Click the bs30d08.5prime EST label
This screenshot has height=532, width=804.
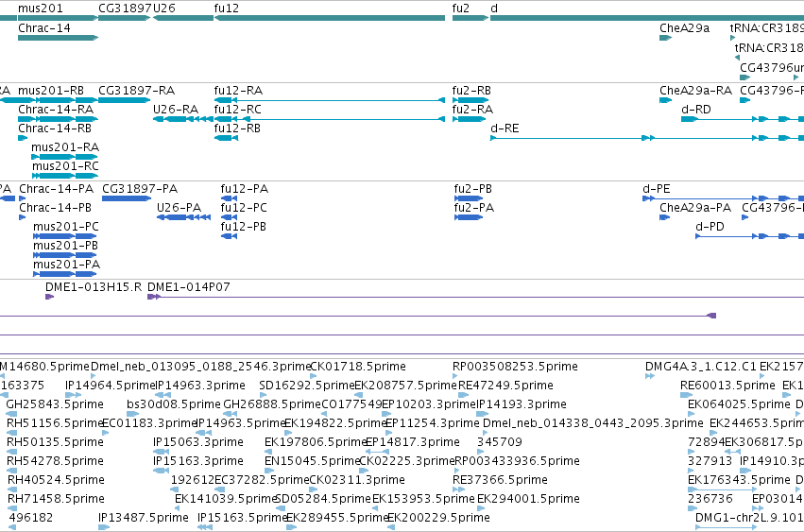pos(174,405)
